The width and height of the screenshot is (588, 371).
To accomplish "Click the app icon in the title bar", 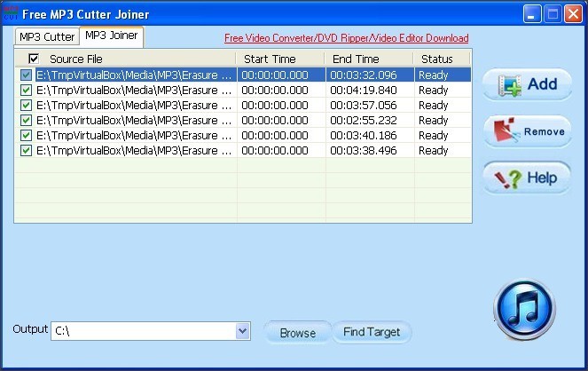I will point(11,13).
